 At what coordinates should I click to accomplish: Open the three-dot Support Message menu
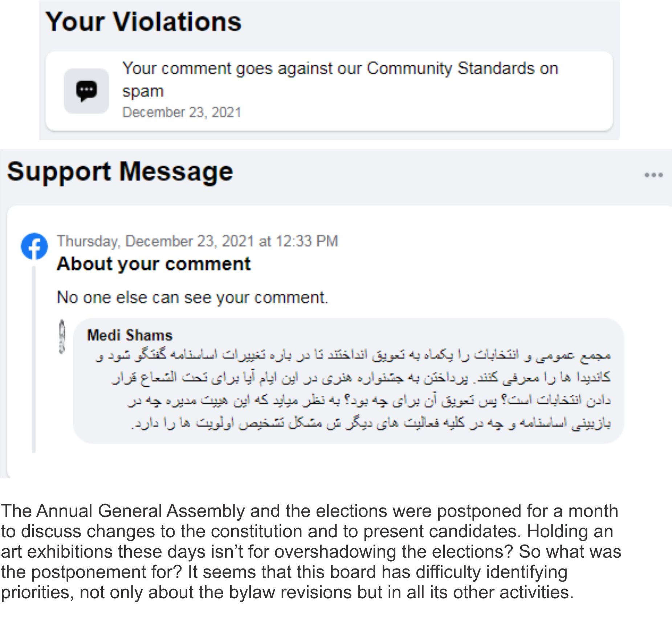pos(653,175)
